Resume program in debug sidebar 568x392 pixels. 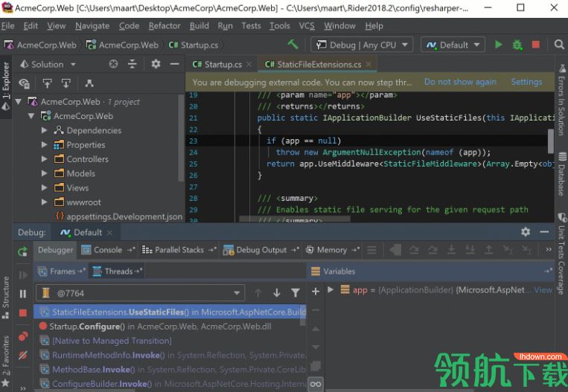point(23,275)
